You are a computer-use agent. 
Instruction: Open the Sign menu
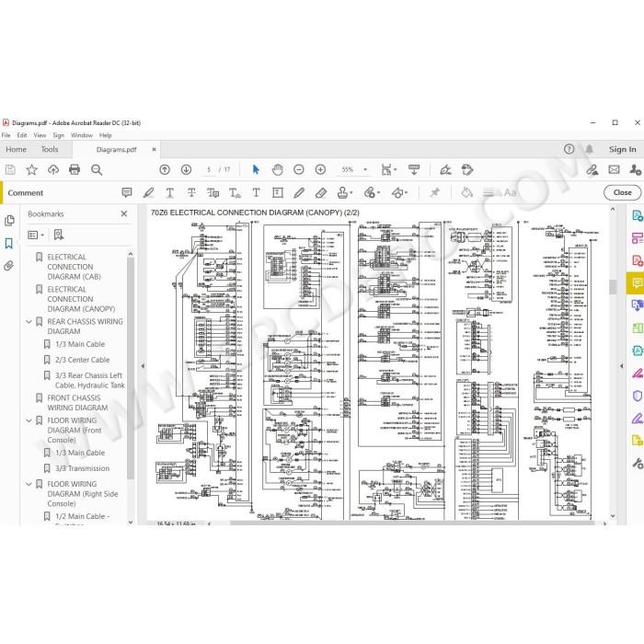pyautogui.click(x=58, y=135)
